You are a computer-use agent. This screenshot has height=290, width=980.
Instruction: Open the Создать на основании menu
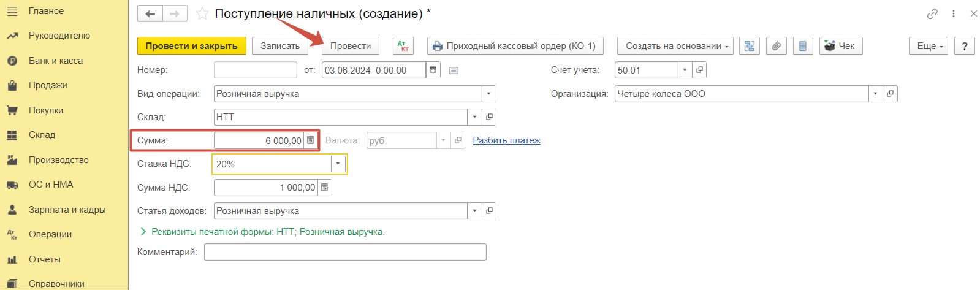click(675, 46)
